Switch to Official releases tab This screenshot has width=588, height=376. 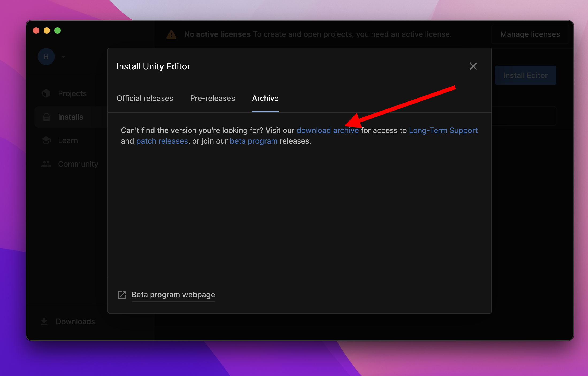[145, 98]
